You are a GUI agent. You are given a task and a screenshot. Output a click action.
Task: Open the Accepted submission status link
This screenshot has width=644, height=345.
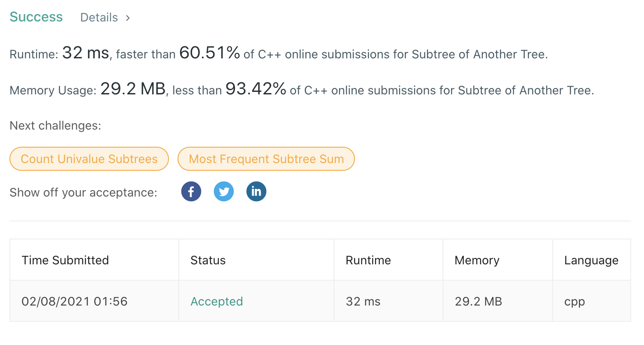pyautogui.click(x=217, y=301)
